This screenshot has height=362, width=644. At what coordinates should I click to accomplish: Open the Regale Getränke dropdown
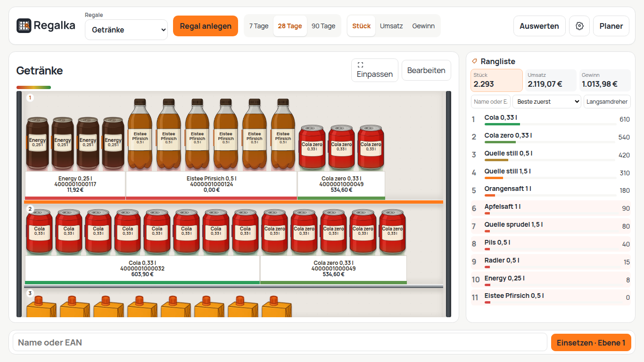(x=126, y=30)
